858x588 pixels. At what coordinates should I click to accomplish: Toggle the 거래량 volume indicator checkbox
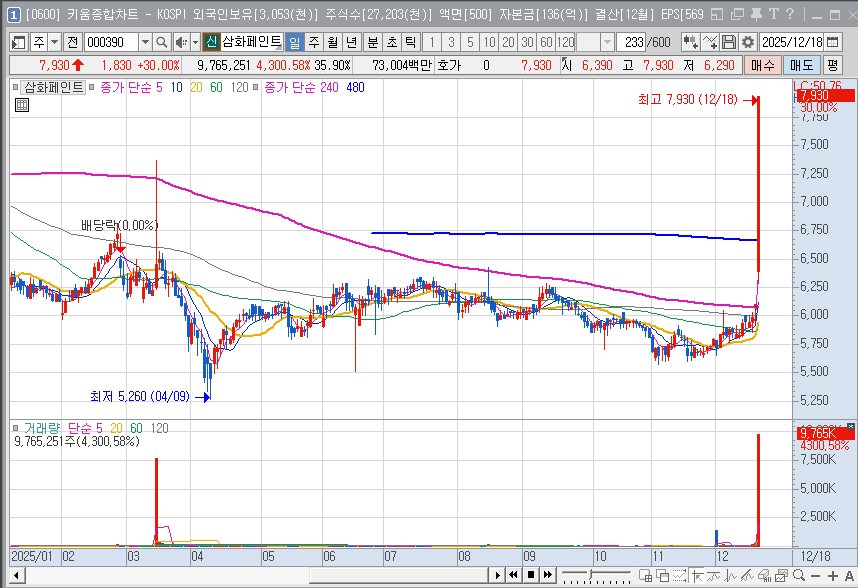coord(16,428)
